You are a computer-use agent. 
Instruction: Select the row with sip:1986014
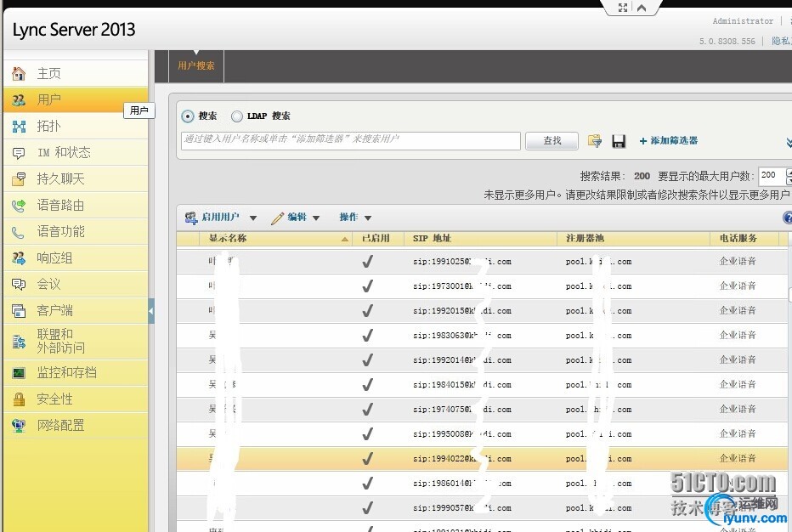[x=482, y=484]
